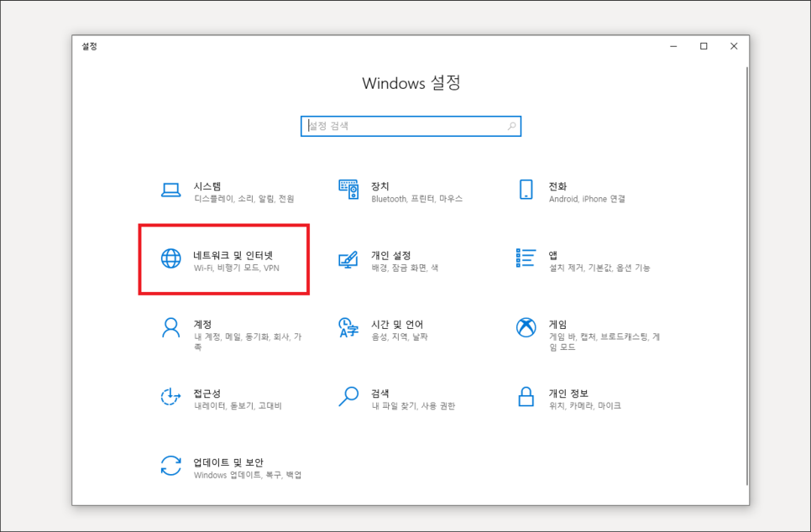The height and width of the screenshot is (532, 811).
Task: Select the 검색 category heading text
Action: (379, 394)
